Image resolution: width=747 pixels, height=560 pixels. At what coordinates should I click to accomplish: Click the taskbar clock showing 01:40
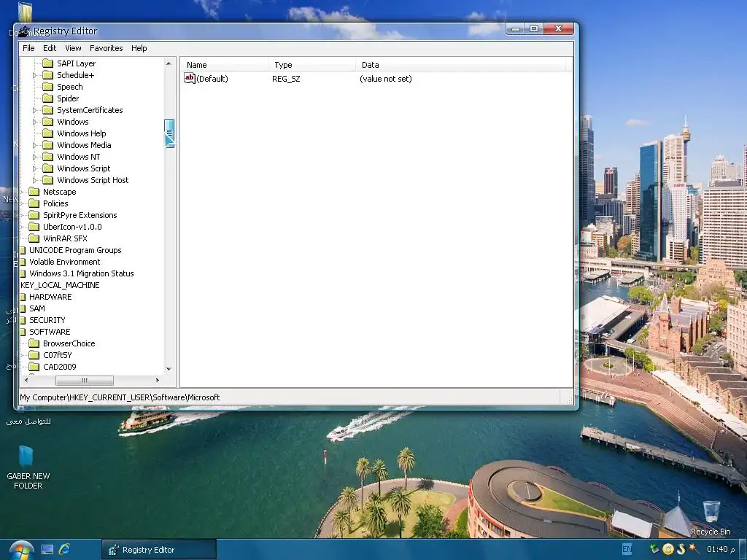tap(720, 549)
